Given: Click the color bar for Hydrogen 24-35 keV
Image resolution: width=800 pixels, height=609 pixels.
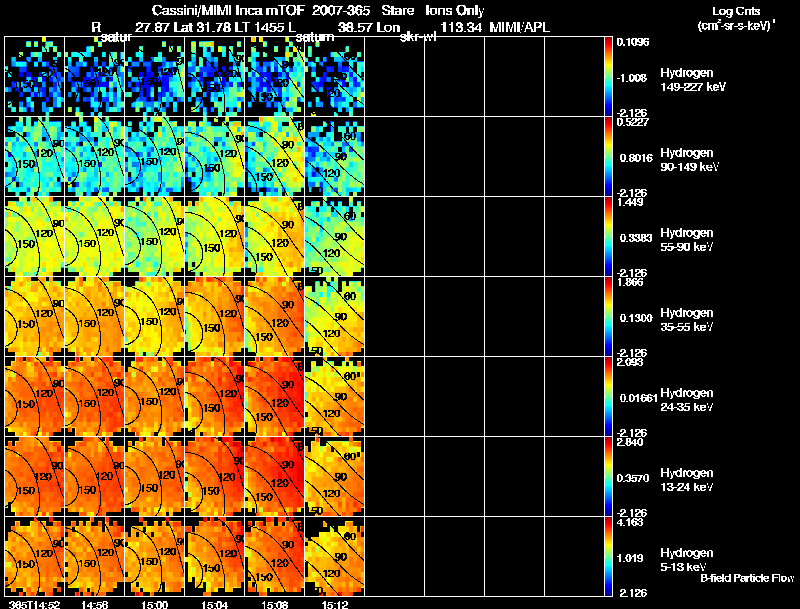Looking at the screenshot, I should coord(608,397).
